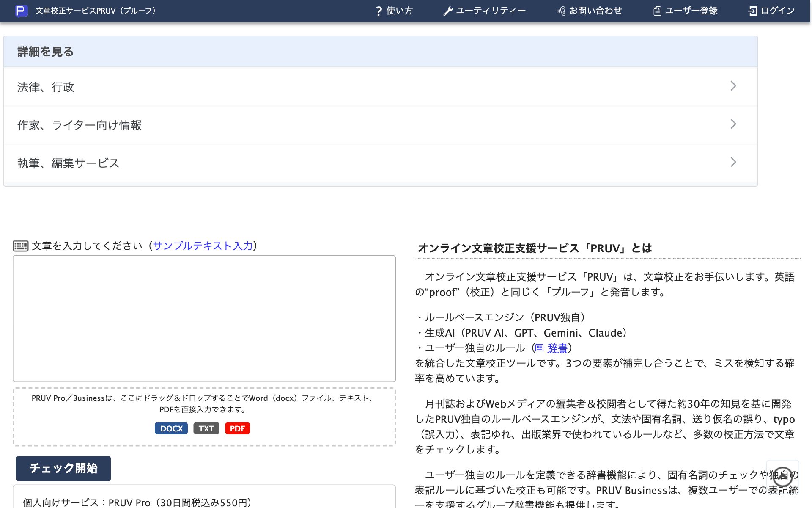Open ユーザー登録 registration page
The width and height of the screenshot is (812, 508).
685,11
